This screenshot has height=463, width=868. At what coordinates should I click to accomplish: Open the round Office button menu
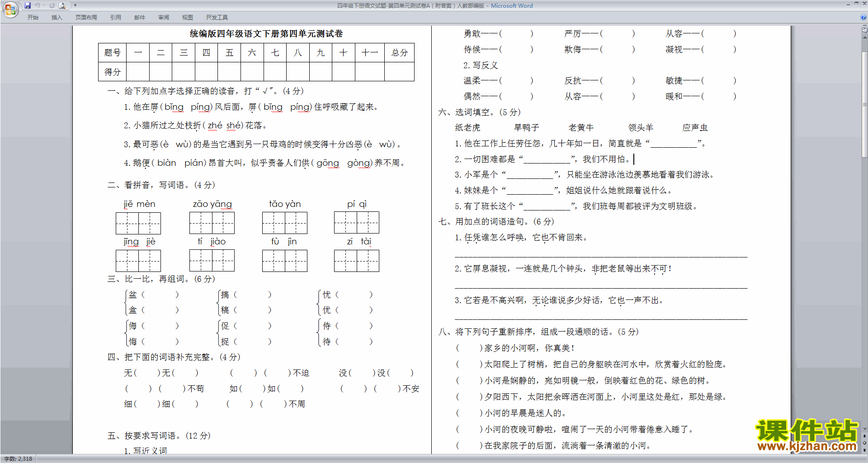pos(10,9)
